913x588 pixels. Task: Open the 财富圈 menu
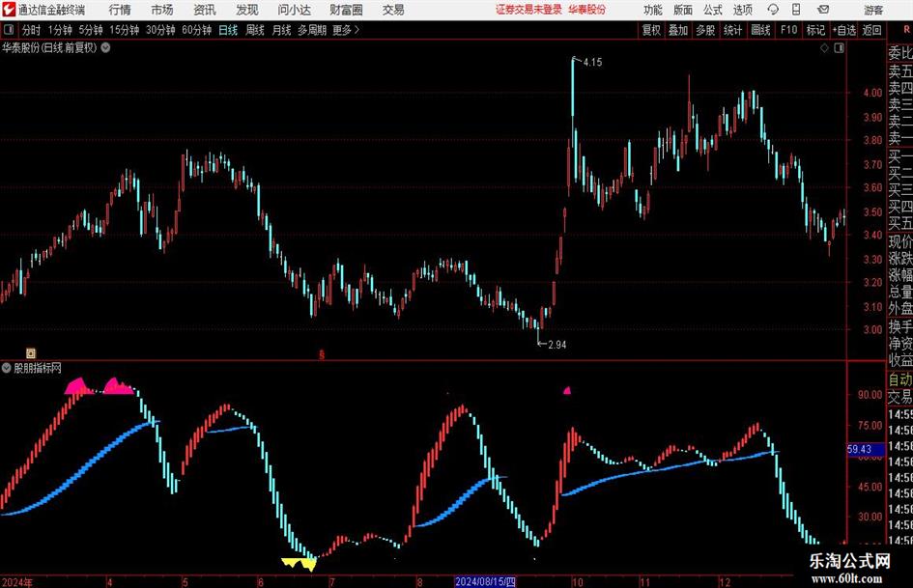click(346, 10)
